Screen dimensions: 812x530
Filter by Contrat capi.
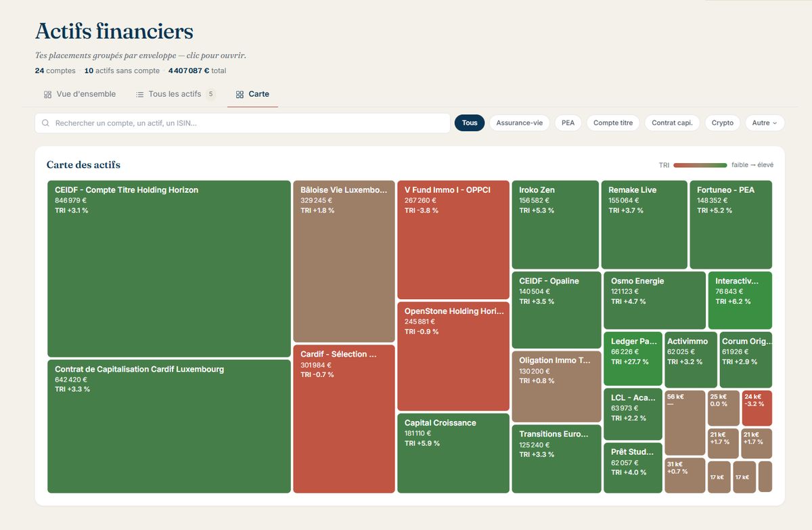672,123
